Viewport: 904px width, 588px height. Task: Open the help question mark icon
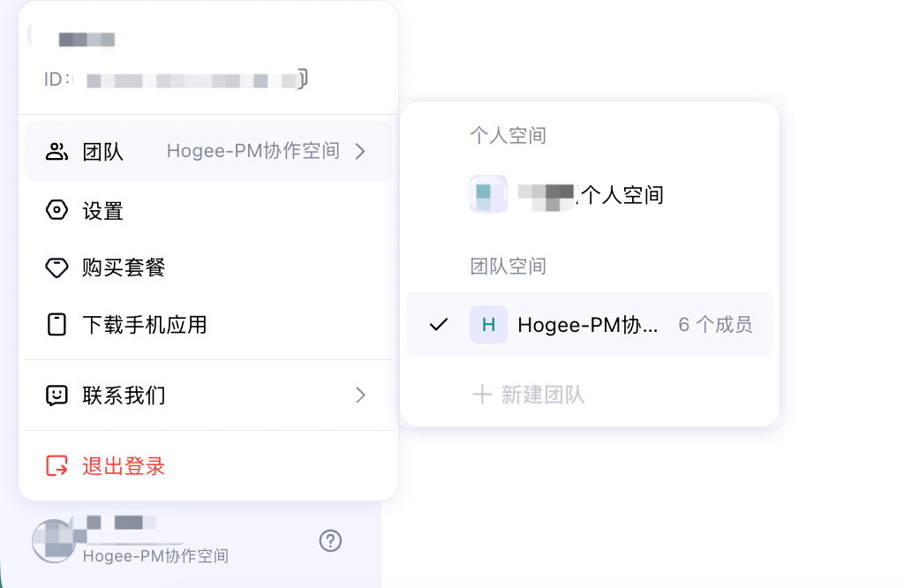click(x=330, y=540)
